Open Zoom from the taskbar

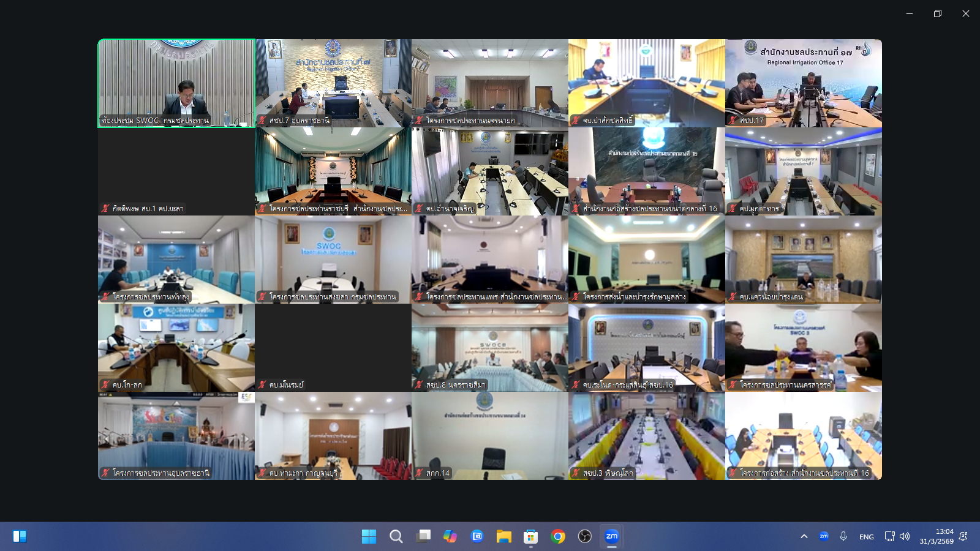click(611, 536)
